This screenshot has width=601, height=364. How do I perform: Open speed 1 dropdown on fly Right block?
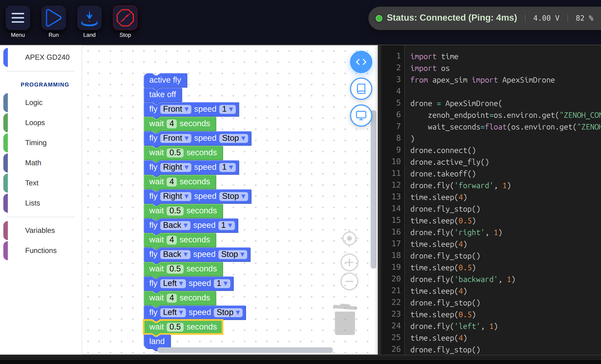228,167
